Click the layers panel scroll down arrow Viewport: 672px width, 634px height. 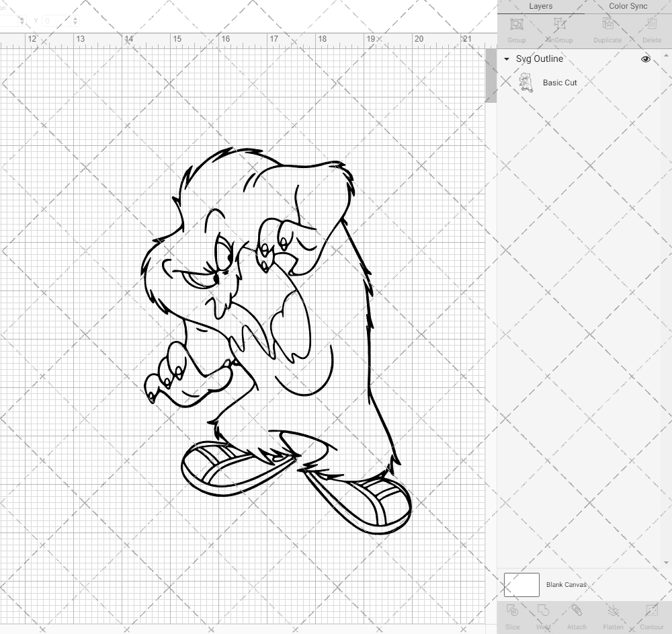(665, 563)
